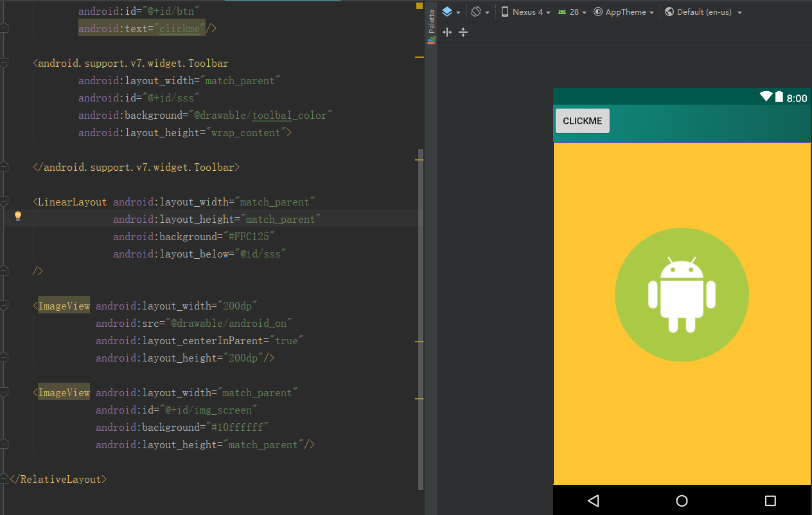Collapse the closing RelativeLayout fold marker
This screenshot has height=515, width=812.
coord(4,479)
